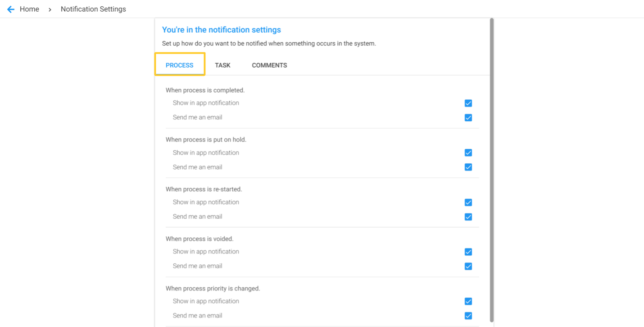Viewport: 644px width, 327px height.
Task: Click 'You're in the notification settings' heading
Action: pyautogui.click(x=221, y=30)
